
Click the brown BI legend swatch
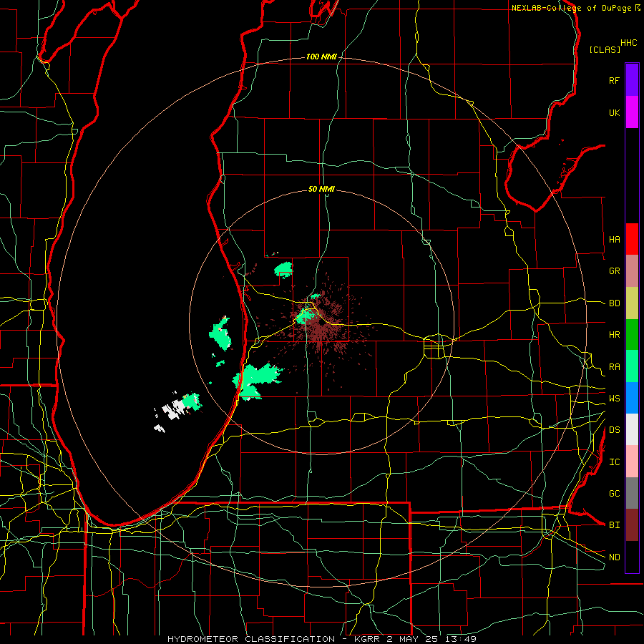click(x=632, y=525)
